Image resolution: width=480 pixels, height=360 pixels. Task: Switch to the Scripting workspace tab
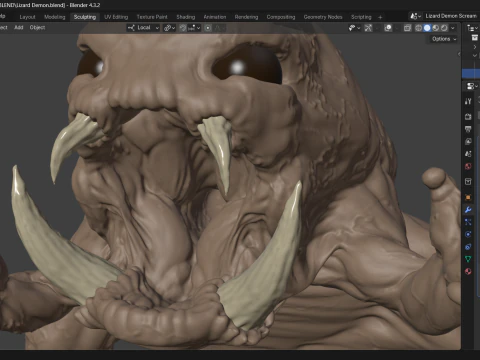point(361,17)
